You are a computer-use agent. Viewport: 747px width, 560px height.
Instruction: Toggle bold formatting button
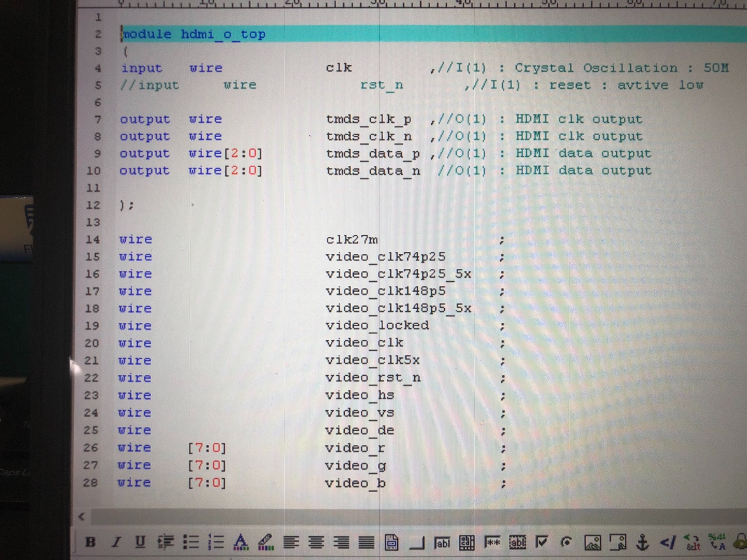(90, 542)
